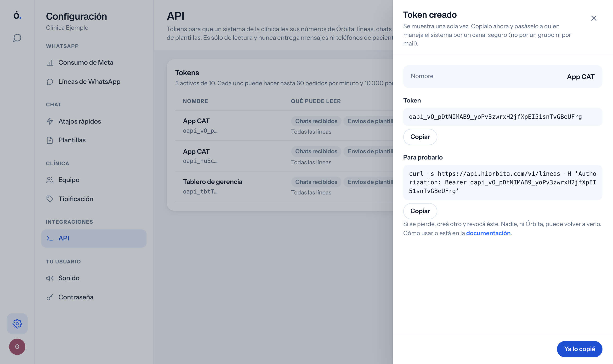This screenshot has height=364, width=613.
Task: Go to the Contraseña page
Action: [94, 297]
